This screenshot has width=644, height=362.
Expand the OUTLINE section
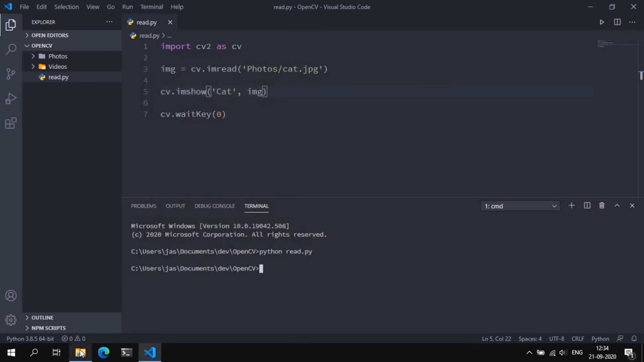42,317
